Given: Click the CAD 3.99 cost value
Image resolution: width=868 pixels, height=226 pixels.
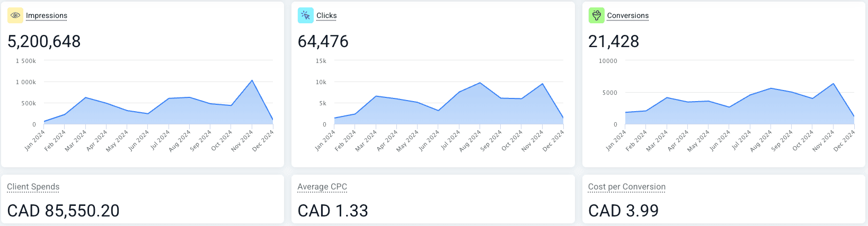Looking at the screenshot, I should [x=623, y=211].
